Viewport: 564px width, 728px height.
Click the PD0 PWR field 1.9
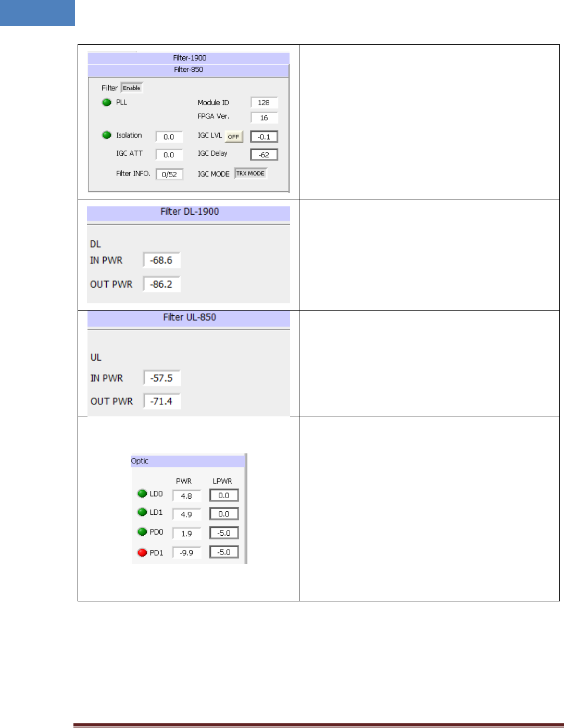coord(186,534)
